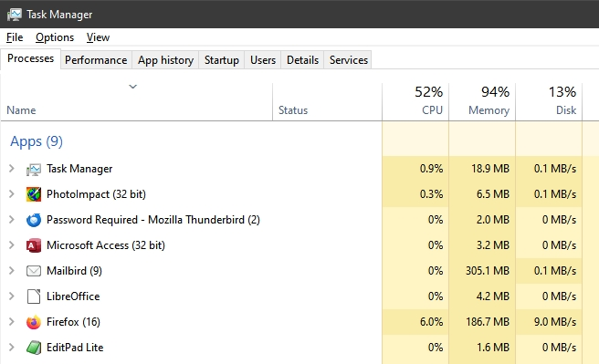Select the Mailbird (9) process name

[x=74, y=271]
